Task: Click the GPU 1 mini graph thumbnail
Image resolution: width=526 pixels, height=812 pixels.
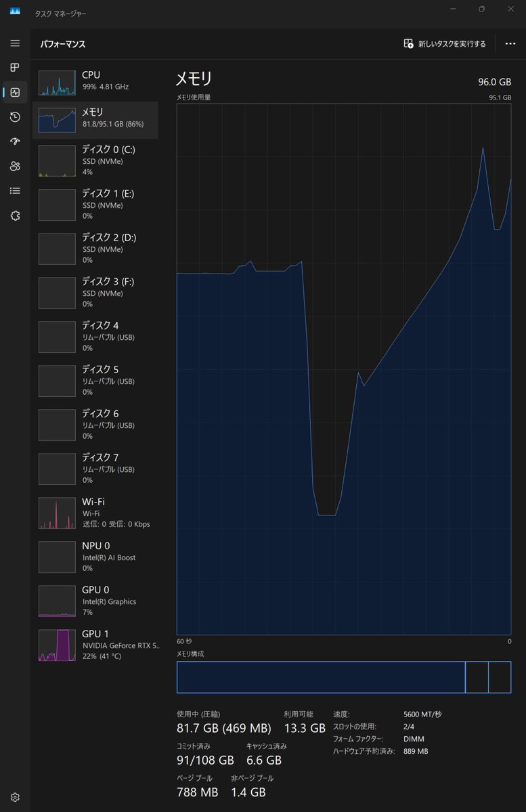Action: pos(57,645)
